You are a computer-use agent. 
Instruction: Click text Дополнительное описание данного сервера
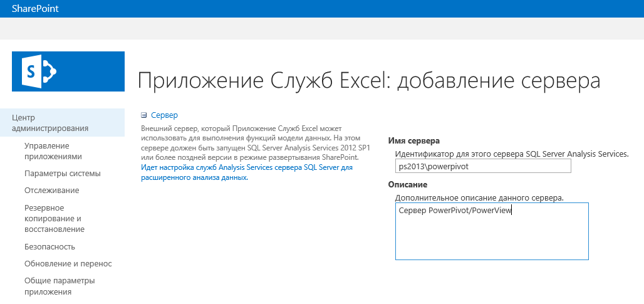tap(479, 198)
